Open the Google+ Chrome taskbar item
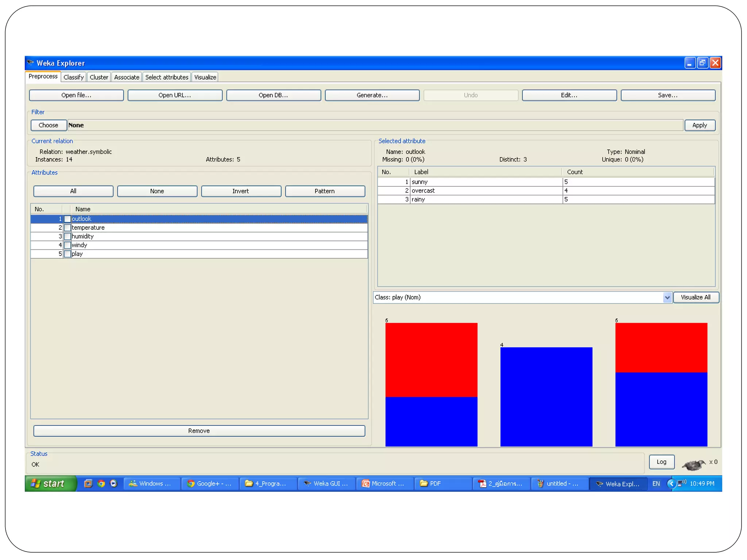This screenshot has width=747, height=560. tap(210, 483)
